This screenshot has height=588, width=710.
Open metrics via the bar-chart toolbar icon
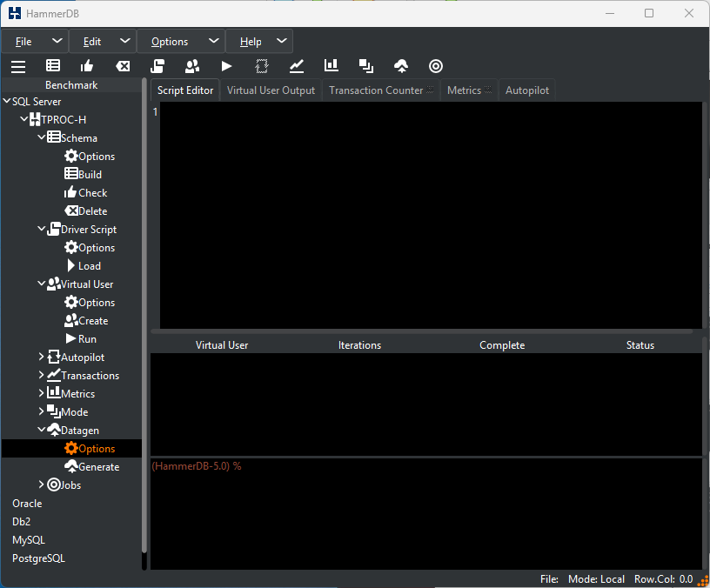[x=331, y=65]
